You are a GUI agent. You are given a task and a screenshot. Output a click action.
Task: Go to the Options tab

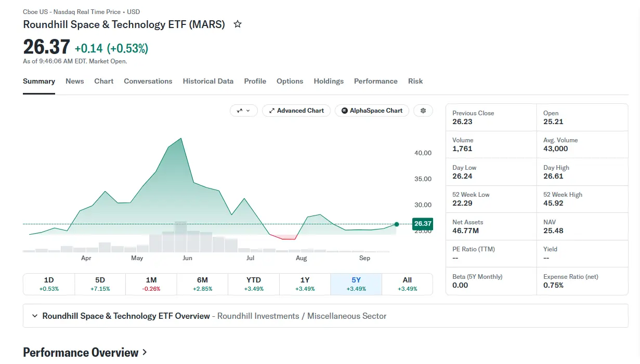[290, 82]
